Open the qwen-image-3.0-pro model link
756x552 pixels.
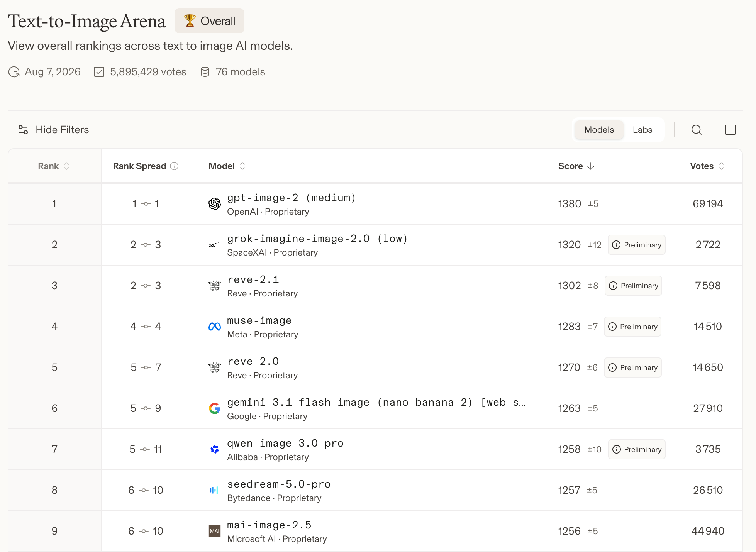tap(285, 443)
